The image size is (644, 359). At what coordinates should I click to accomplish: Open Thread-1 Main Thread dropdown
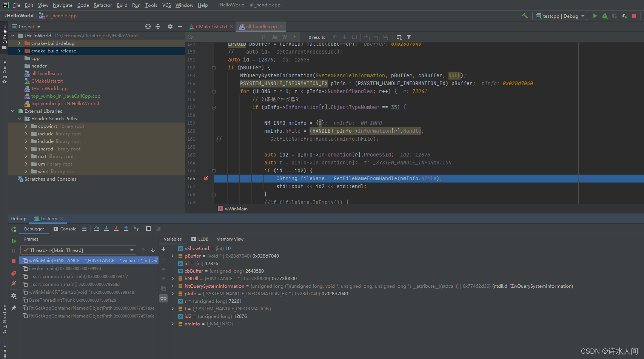[78, 250]
